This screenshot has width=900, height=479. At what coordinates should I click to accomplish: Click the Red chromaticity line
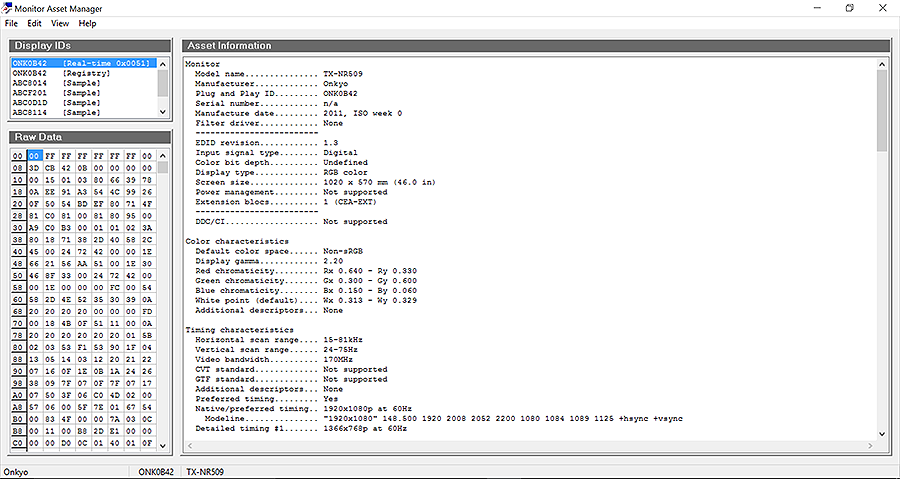coord(306,271)
